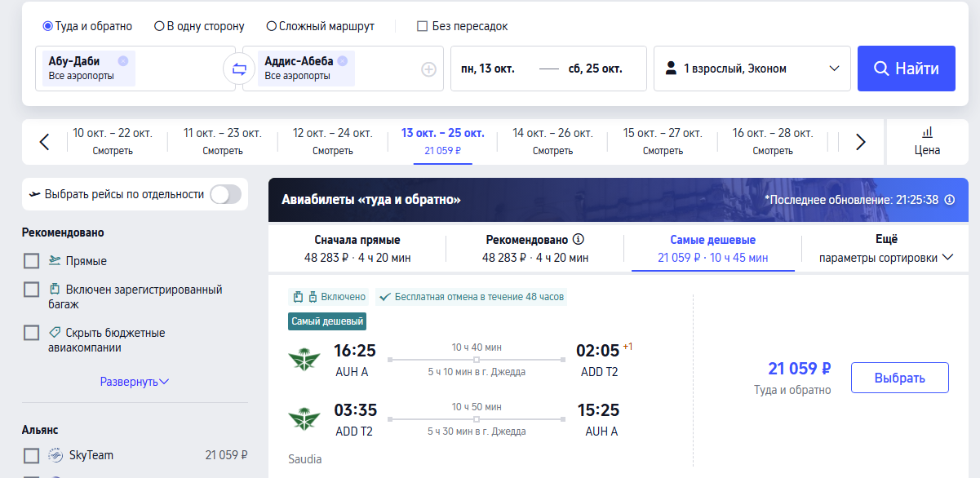This screenshot has width=980, height=478.
Task: Click the airplane icon next to Прямые
Action: [x=55, y=260]
